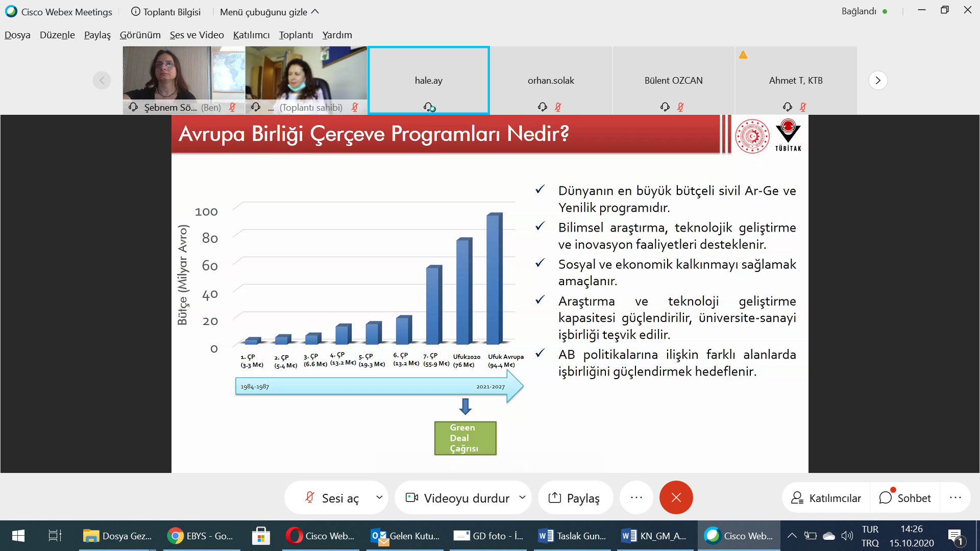Screen dimensions: 980x551
Task: Expand video options arrow next to Videoyu durdur
Action: pyautogui.click(x=522, y=497)
